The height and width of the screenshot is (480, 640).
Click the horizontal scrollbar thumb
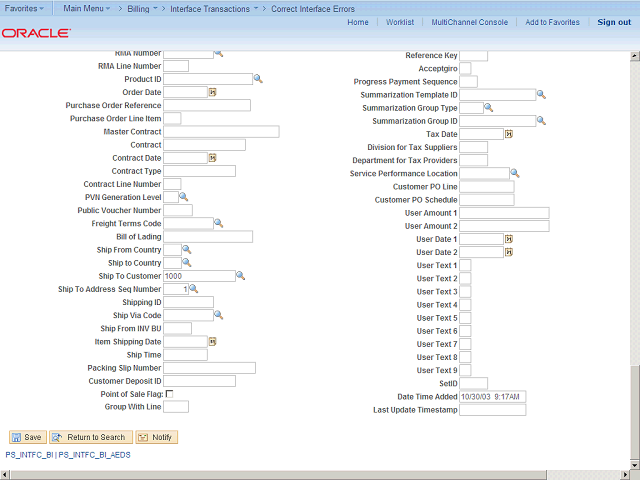(278, 475)
